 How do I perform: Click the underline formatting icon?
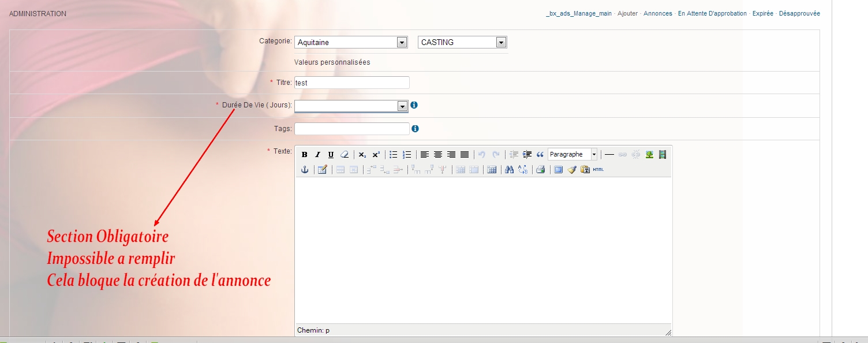331,155
